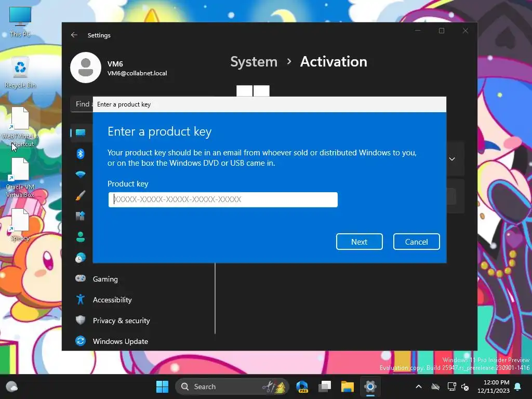Open the Windows Start menu

point(162,387)
